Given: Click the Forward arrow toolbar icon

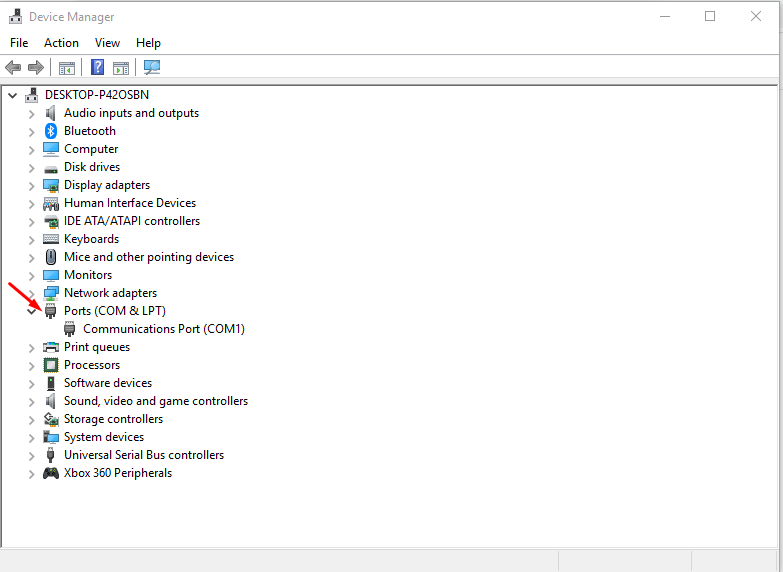Looking at the screenshot, I should (x=36, y=67).
